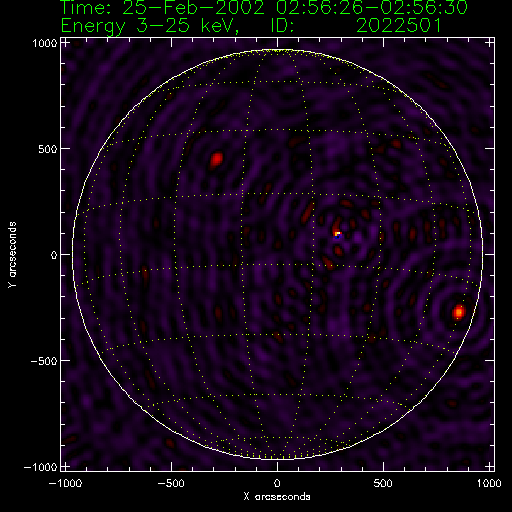Click the blue and white marker near disk center
512x512 pixels.
(x=338, y=235)
